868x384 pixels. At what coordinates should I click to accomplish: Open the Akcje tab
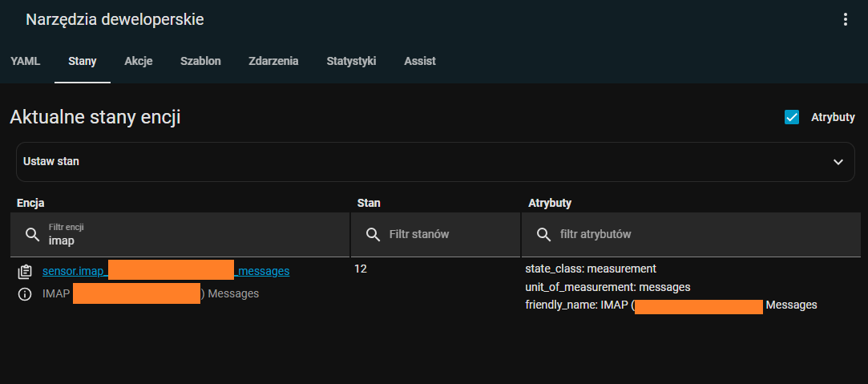click(x=139, y=61)
